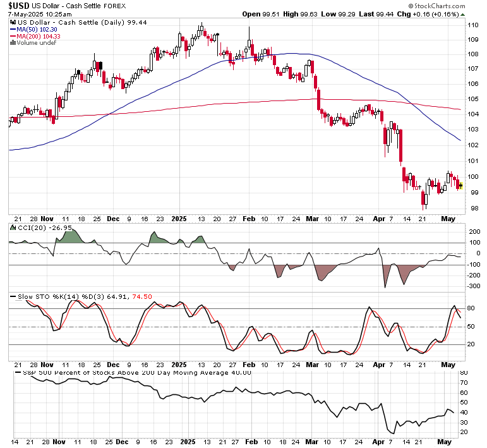This screenshot has width=487, height=448.
Task: Click the green CCI(20) indicator icon
Action: click(x=13, y=227)
